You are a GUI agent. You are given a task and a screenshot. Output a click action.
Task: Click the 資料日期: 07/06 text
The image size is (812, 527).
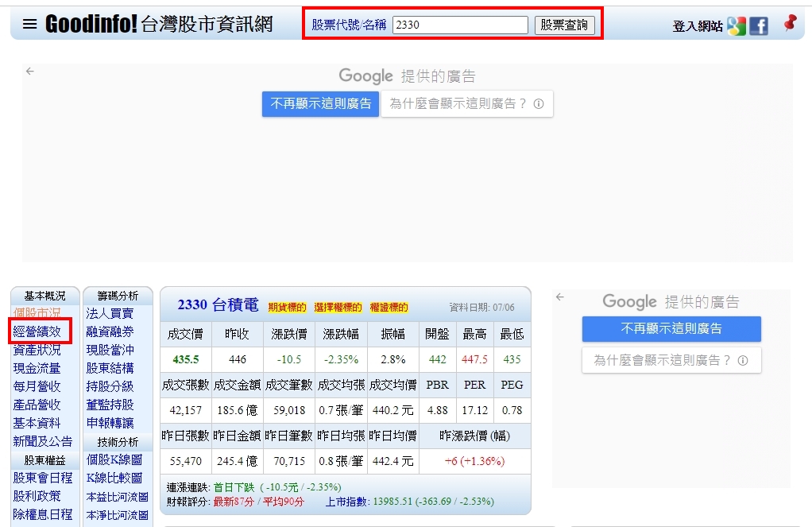[481, 308]
